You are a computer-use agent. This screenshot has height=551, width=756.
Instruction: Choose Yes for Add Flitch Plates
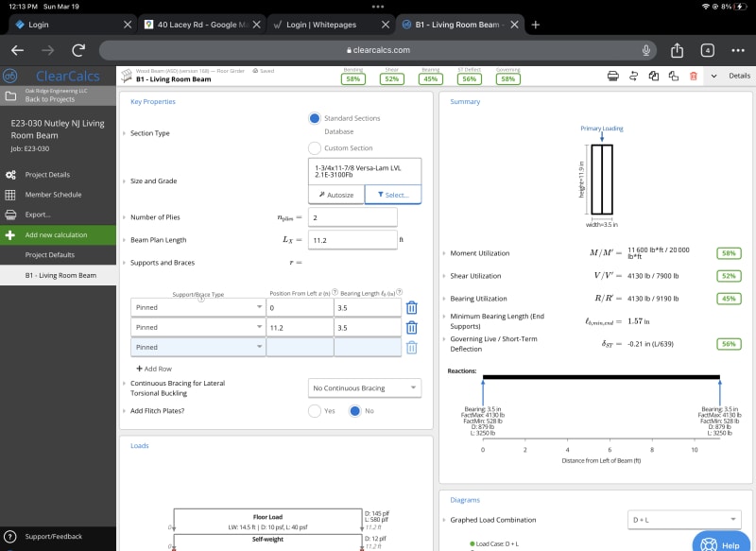pyautogui.click(x=315, y=411)
